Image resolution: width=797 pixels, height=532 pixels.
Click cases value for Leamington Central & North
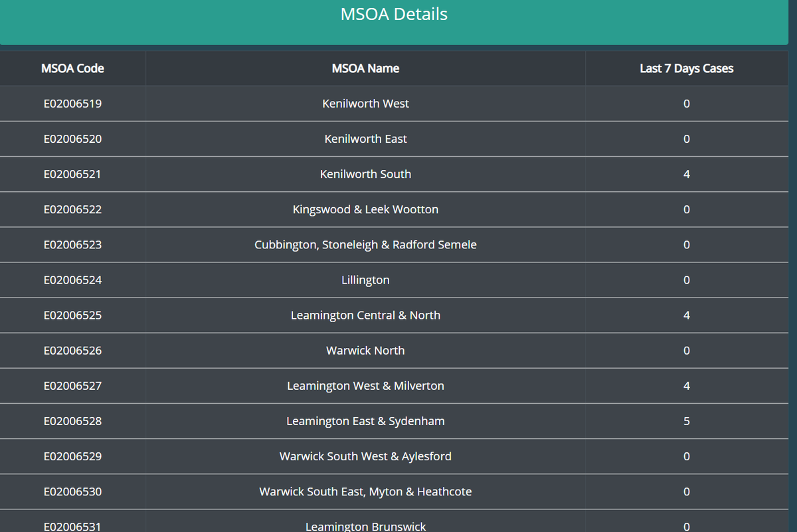pyautogui.click(x=687, y=315)
